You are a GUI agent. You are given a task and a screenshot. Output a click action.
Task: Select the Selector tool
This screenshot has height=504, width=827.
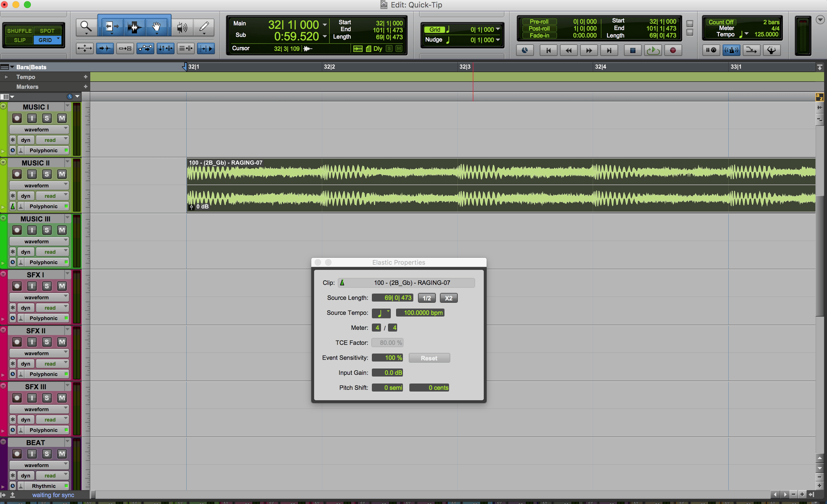pos(134,27)
